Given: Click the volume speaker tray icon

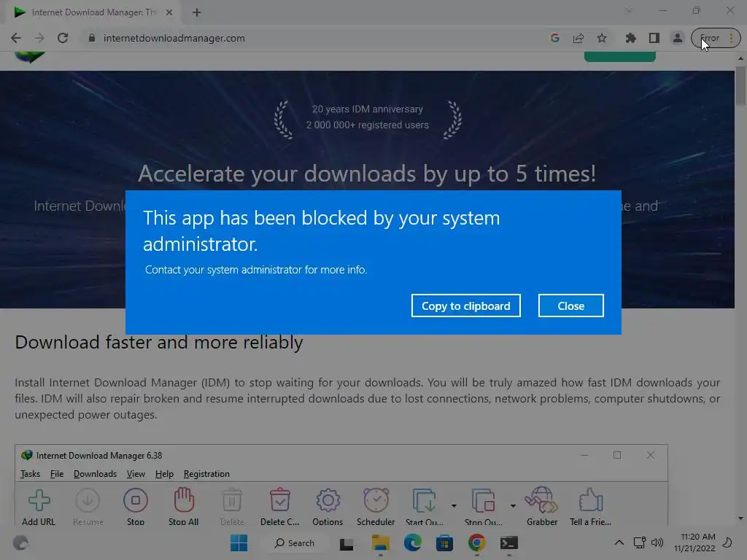Looking at the screenshot, I should point(657,542).
